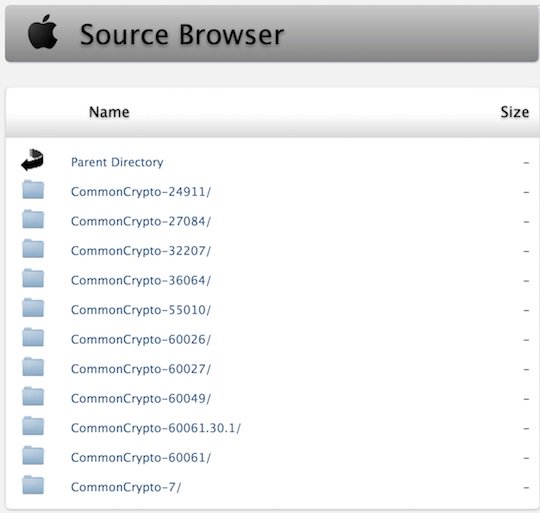
Task: Open the CommonCrypto-60027/ folder link
Action: tap(141, 369)
